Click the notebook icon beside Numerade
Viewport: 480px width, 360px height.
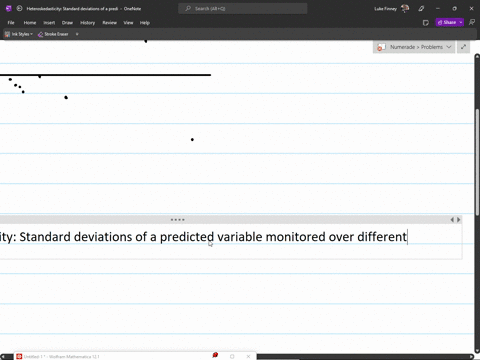click(381, 47)
